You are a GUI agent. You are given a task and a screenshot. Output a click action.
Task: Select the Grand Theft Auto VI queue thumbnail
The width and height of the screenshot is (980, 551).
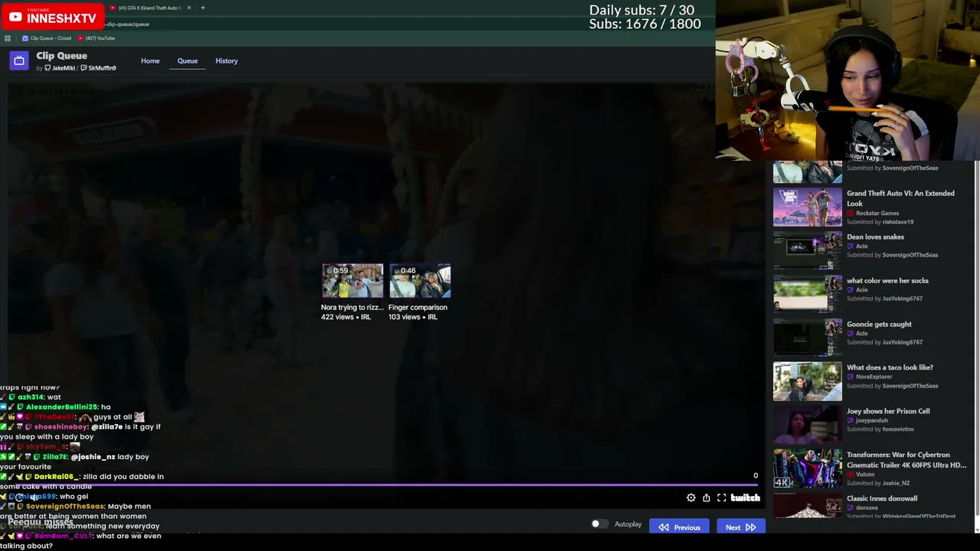[x=807, y=207]
